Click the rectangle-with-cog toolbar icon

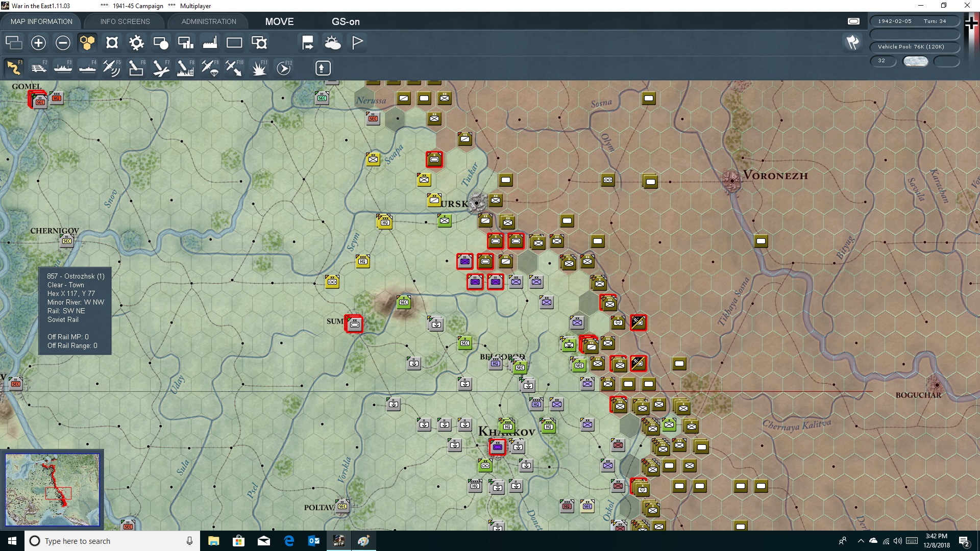[x=259, y=43]
